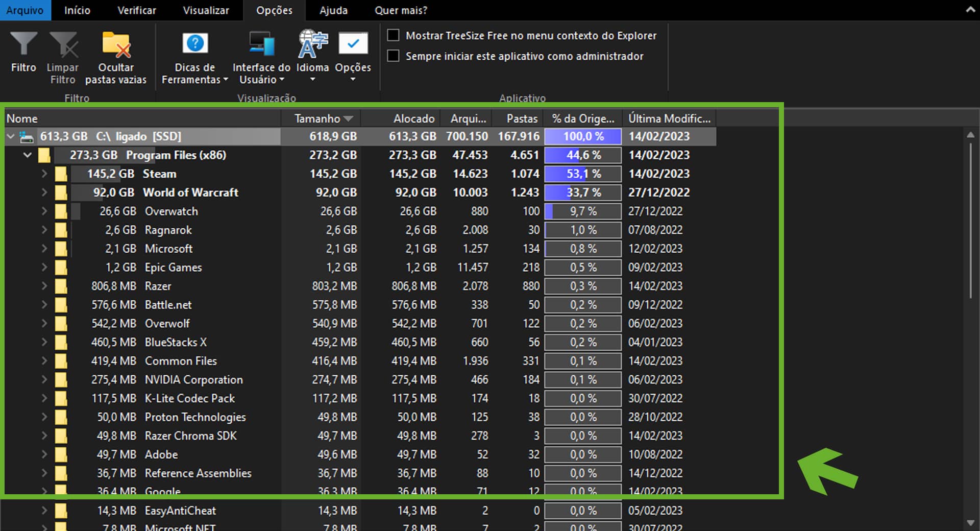Viewport: 980px width, 531px height.
Task: Click the Filtro funnel icon
Action: [x=23, y=44]
